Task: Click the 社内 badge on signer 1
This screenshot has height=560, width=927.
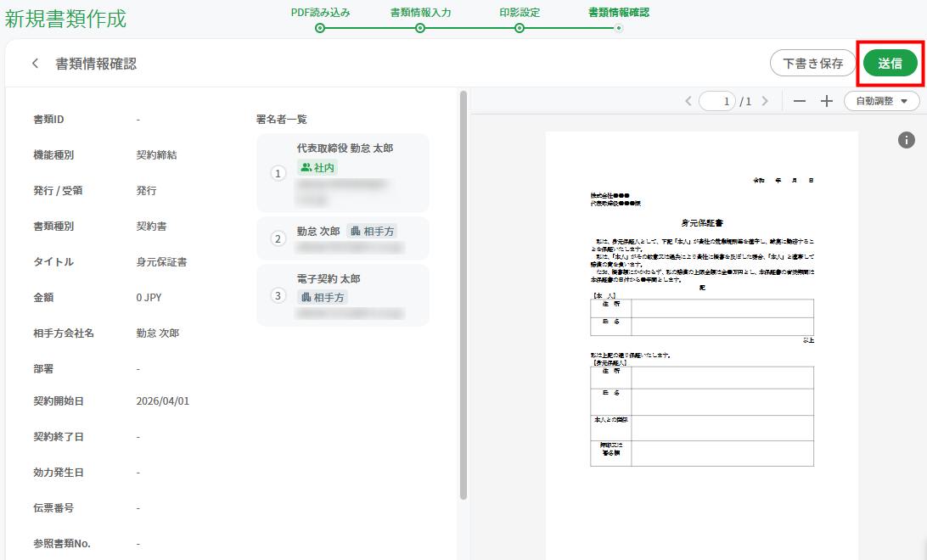Action: [x=317, y=168]
